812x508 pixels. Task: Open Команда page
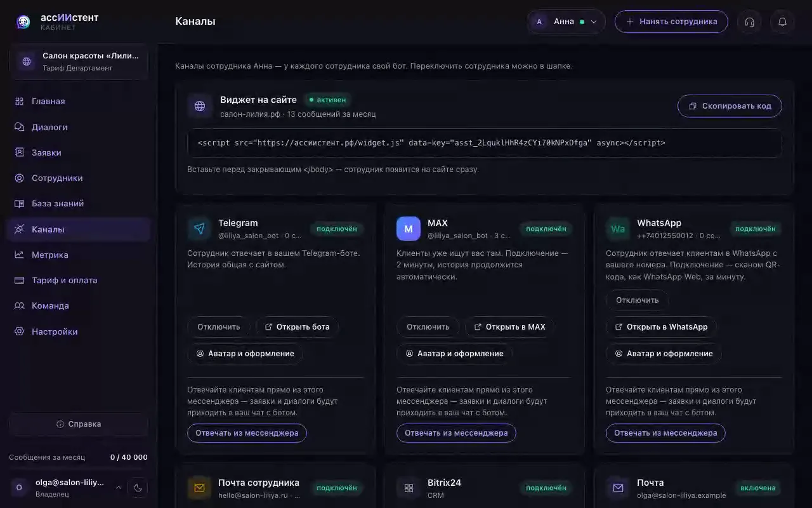[x=79, y=305]
